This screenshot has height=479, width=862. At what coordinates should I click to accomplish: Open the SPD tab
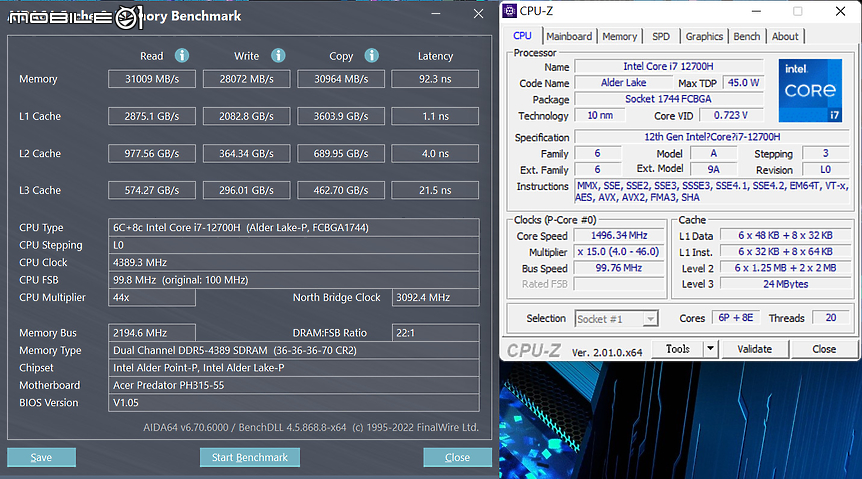tap(661, 36)
